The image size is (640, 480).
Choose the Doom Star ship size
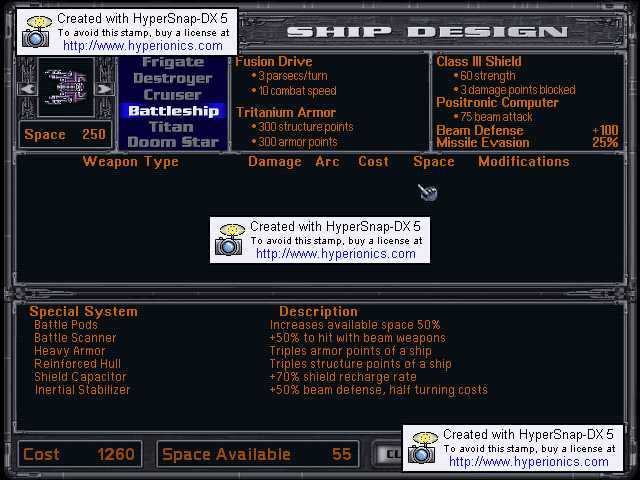(173, 143)
